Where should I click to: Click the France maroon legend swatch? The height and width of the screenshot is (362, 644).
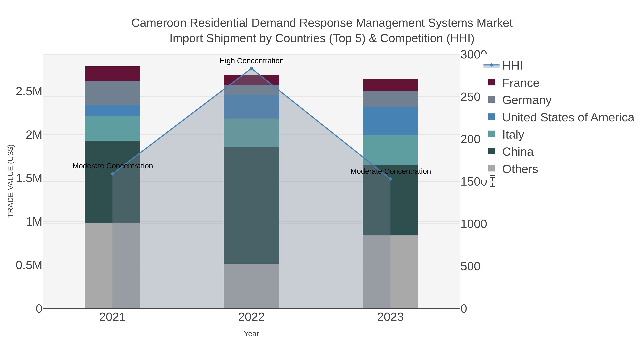[x=492, y=82]
